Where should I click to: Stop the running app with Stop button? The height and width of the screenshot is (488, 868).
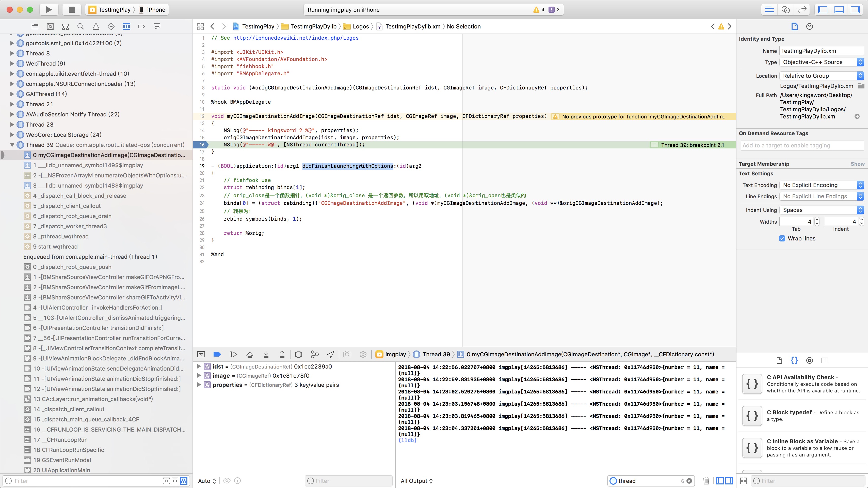pos(71,9)
